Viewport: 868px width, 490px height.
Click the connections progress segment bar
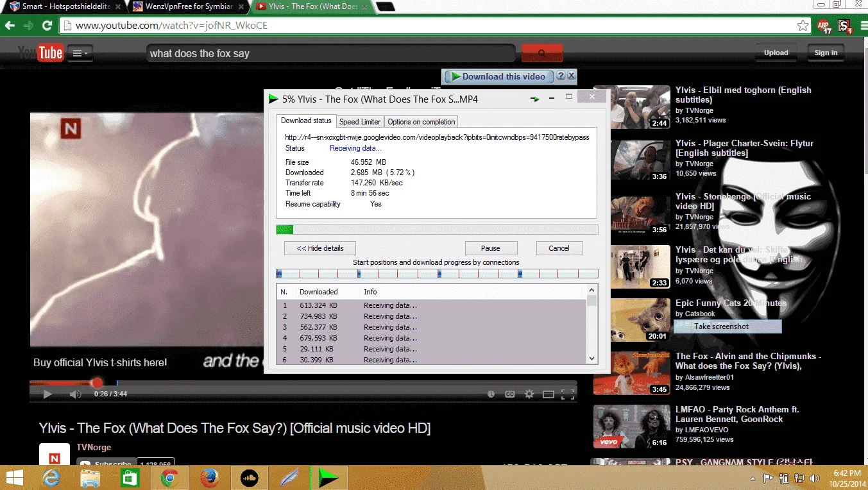click(437, 273)
